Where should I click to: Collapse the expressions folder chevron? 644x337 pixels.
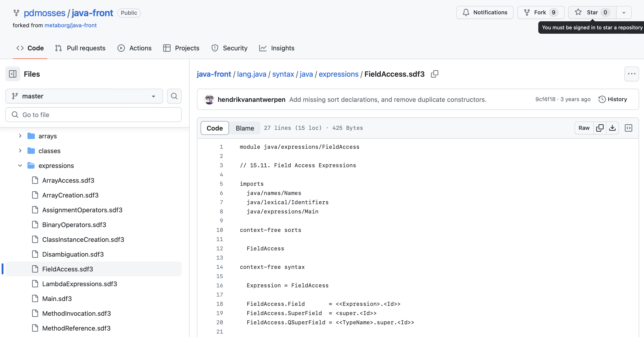tap(20, 165)
